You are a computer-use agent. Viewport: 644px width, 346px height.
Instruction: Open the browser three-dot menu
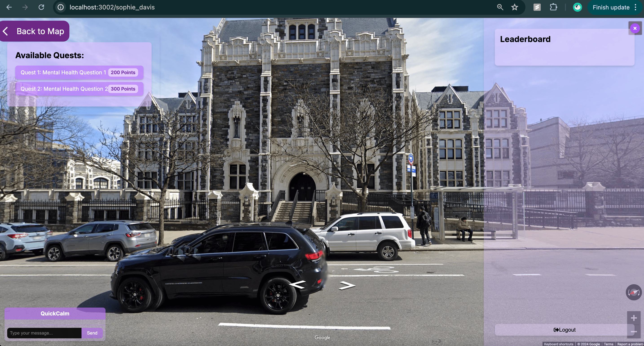pyautogui.click(x=635, y=7)
